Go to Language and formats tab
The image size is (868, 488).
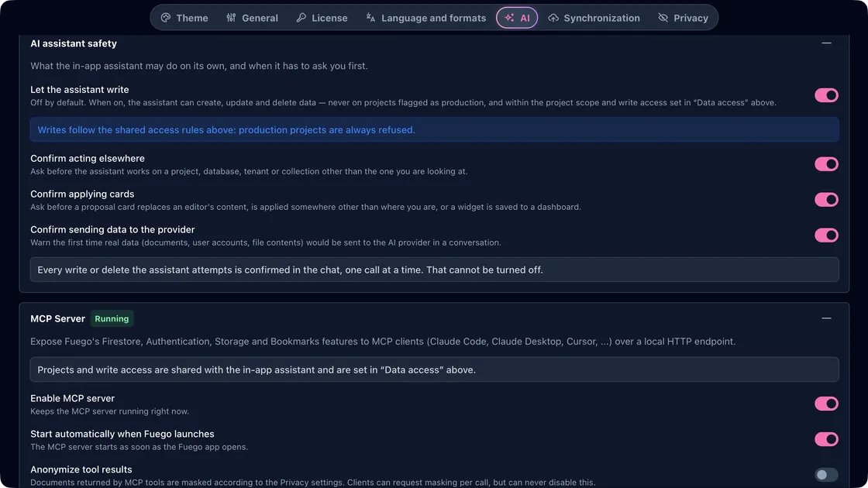click(426, 18)
